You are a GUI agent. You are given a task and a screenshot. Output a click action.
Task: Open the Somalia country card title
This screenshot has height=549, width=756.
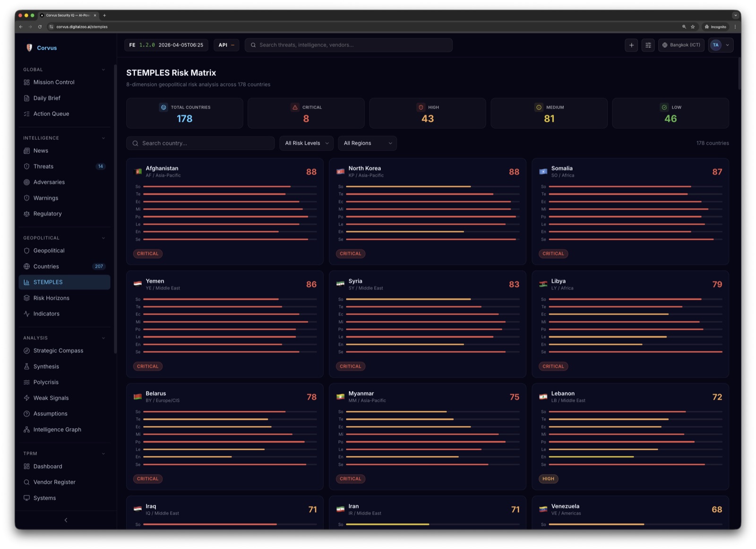click(562, 168)
